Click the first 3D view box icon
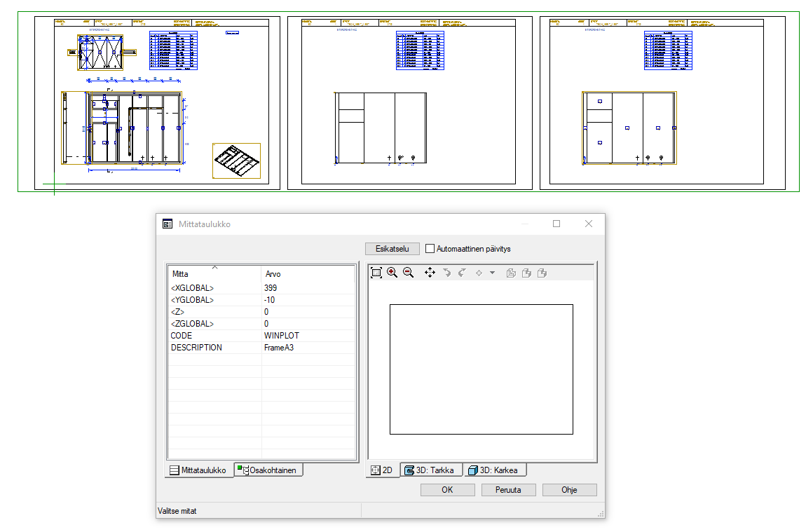This screenshot has width=806, height=532. pos(511,273)
